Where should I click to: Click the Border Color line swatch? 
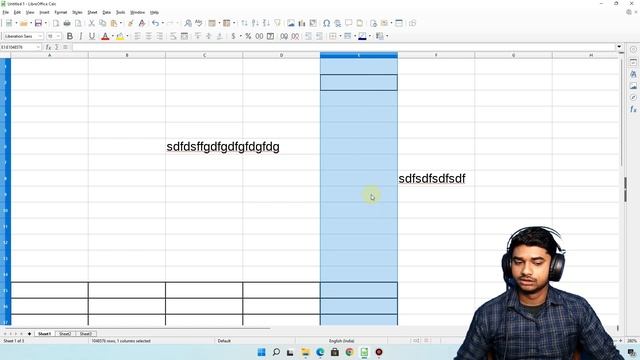362,36
